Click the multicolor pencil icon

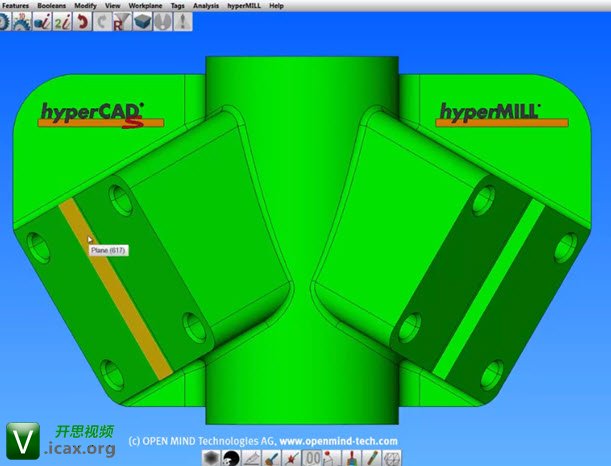pos(372,458)
